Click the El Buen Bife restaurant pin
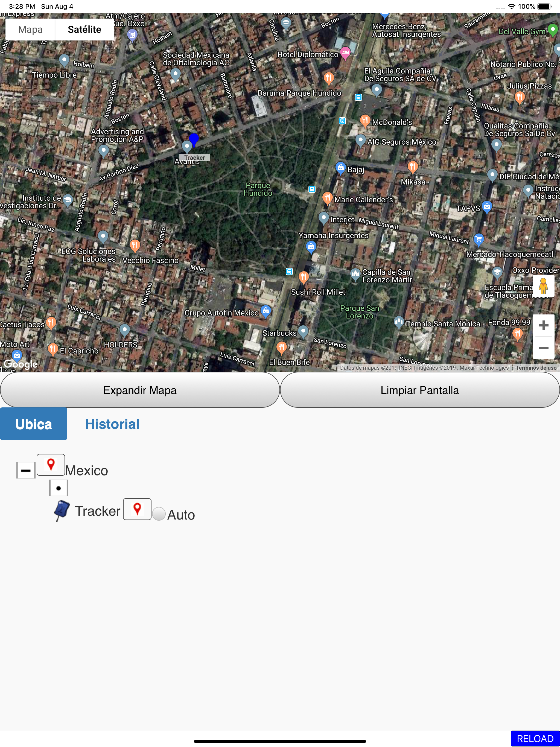Image resolution: width=560 pixels, height=747 pixels. point(281,347)
